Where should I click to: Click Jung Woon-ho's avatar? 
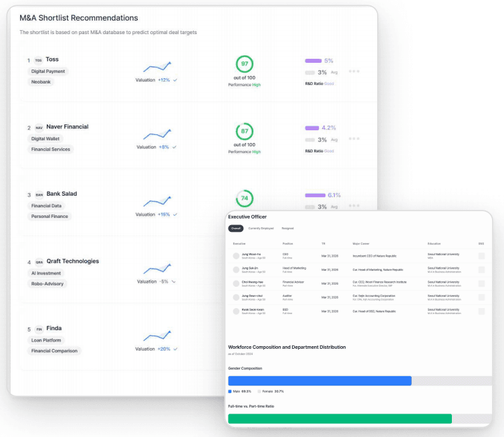pos(236,256)
